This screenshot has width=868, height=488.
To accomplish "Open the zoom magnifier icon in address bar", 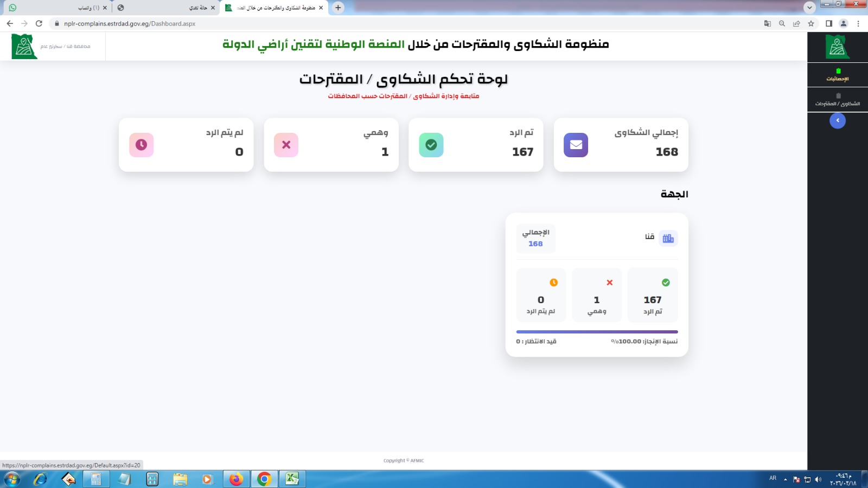I will coord(782,23).
